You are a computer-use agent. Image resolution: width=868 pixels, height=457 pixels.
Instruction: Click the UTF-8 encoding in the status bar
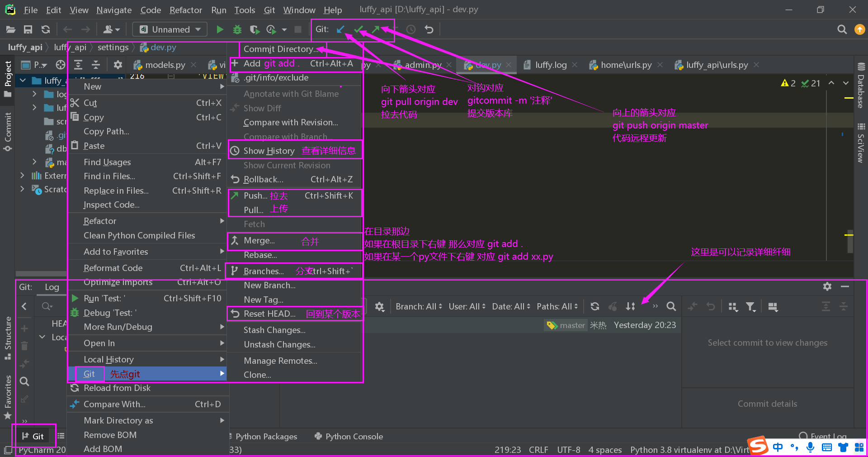click(x=568, y=450)
